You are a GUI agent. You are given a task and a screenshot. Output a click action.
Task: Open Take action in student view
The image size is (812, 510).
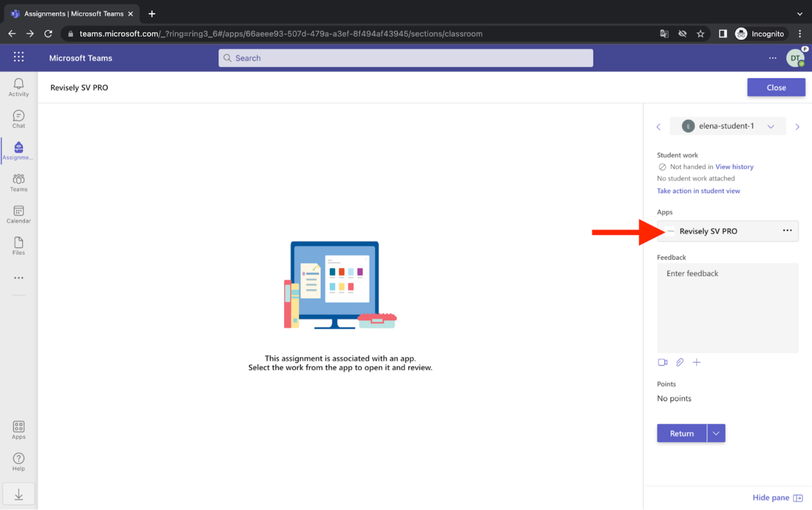click(x=698, y=191)
